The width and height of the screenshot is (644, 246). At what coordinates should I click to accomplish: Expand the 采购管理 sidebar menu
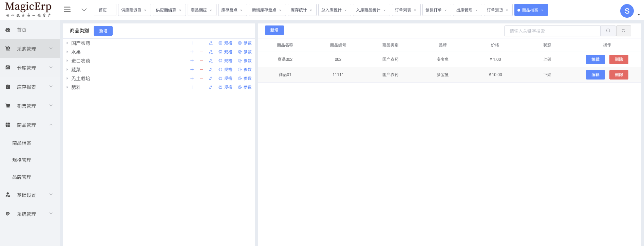[30, 49]
